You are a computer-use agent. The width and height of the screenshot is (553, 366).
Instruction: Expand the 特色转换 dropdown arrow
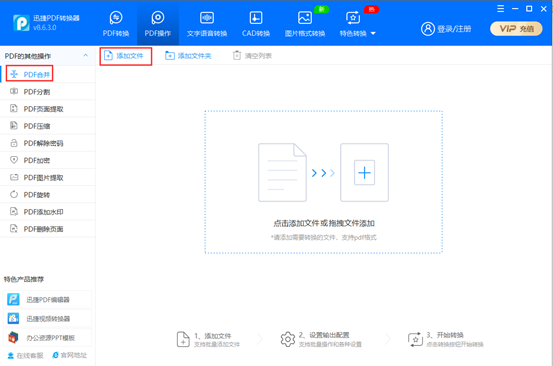pos(373,33)
